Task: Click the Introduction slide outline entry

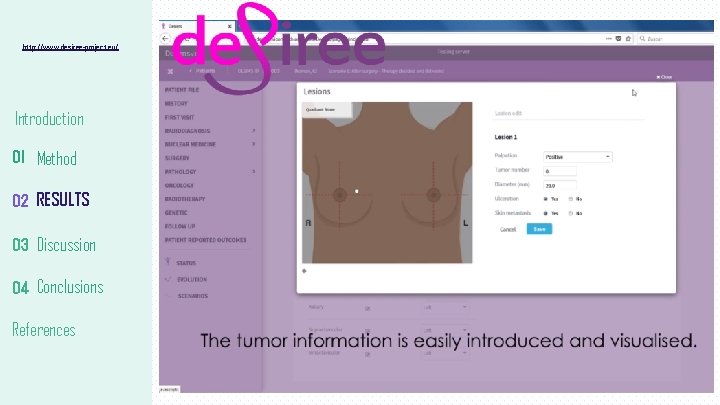Action: (49, 119)
